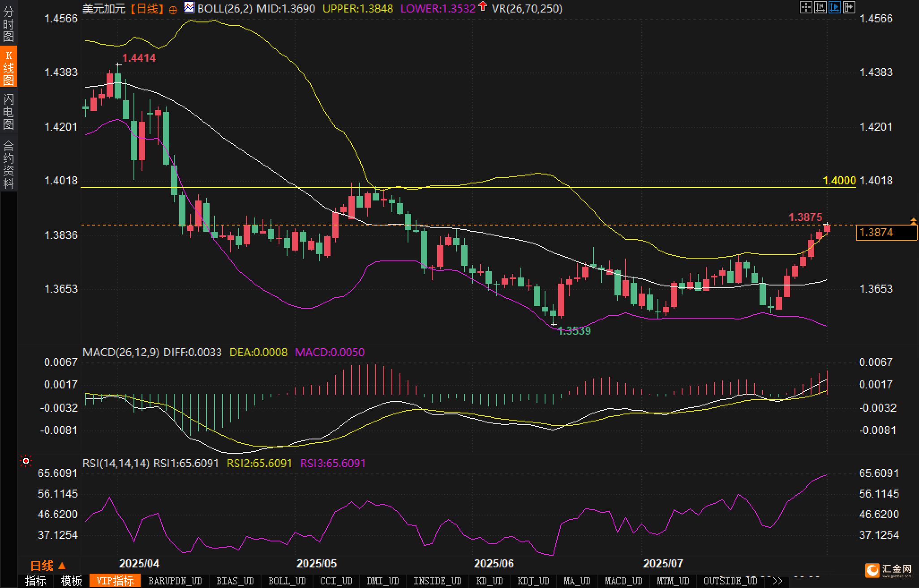Click the current price tag 1.3874
This screenshot has width=919, height=588.
[886, 233]
